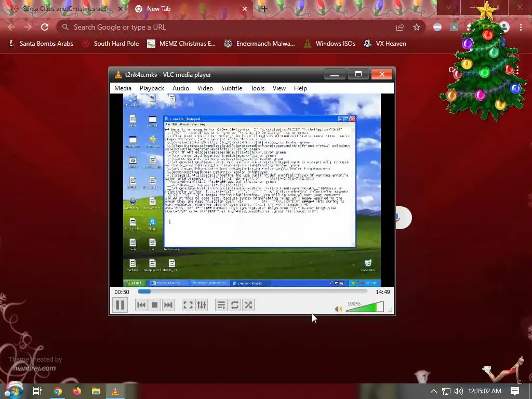Click the VLC cone icon in title bar

(118, 75)
